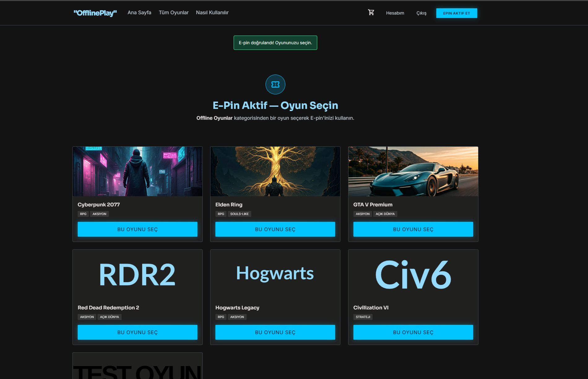Click the AKSIYON tag on Cyberpunk 2077
Screen dimensions: 588x379
pyautogui.click(x=99, y=214)
